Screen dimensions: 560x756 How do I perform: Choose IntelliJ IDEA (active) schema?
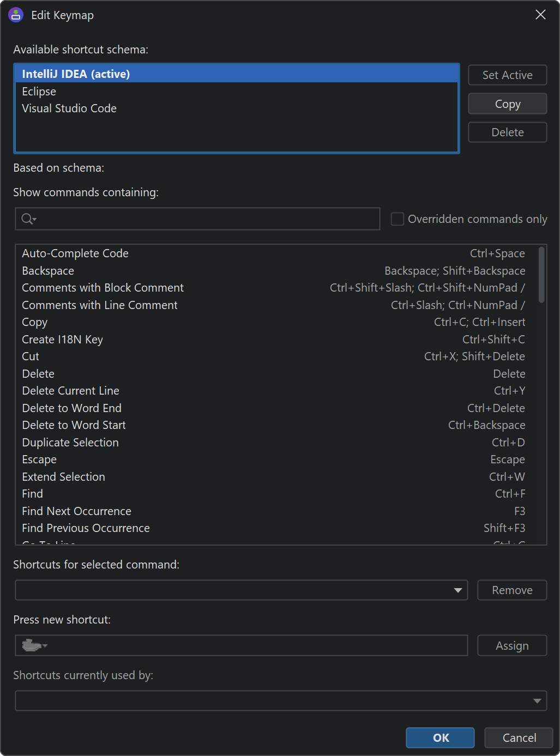pos(76,74)
